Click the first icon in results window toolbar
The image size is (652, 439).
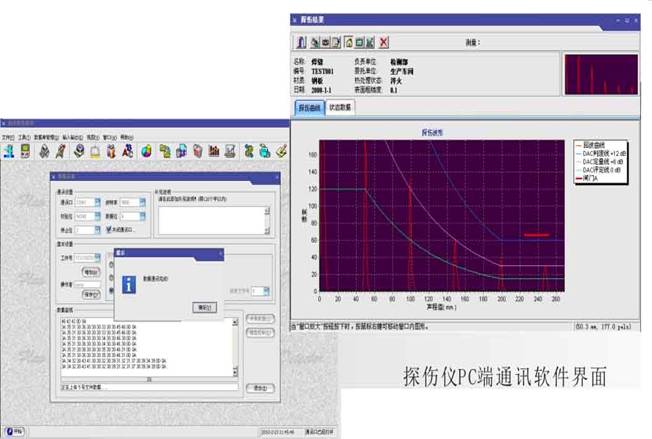coord(301,42)
